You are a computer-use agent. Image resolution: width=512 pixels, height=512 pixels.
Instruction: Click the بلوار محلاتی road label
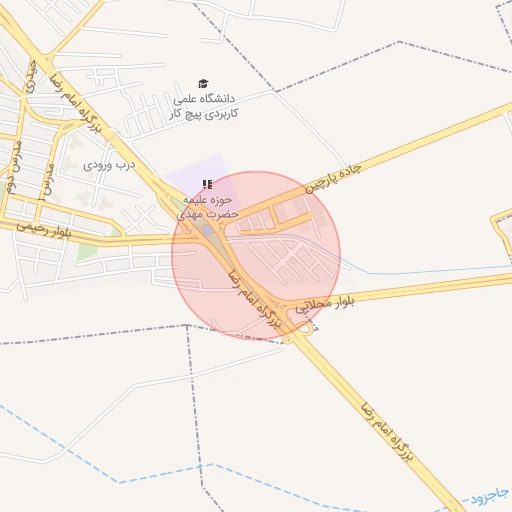point(325,305)
